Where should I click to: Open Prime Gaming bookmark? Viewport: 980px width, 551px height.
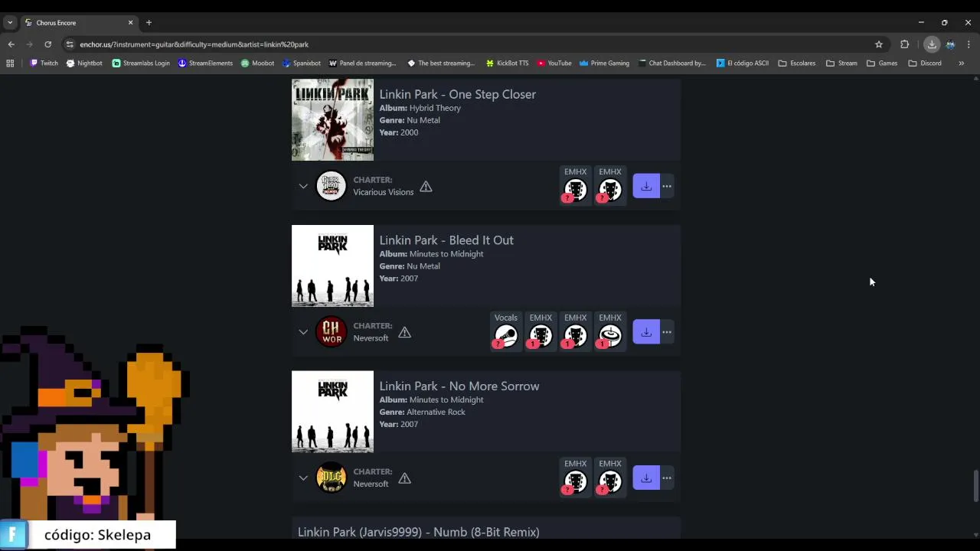[x=604, y=64]
